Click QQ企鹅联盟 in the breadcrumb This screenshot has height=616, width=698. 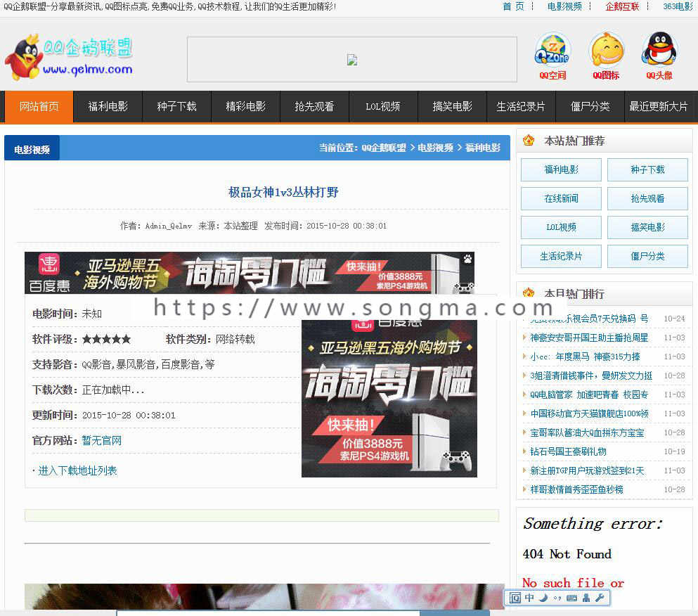[x=384, y=148]
